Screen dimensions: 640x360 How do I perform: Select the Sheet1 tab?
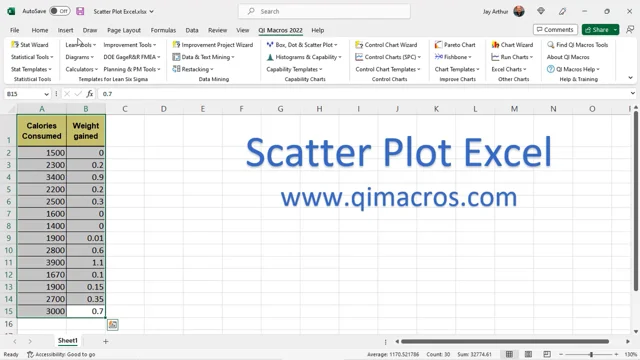pyautogui.click(x=67, y=340)
